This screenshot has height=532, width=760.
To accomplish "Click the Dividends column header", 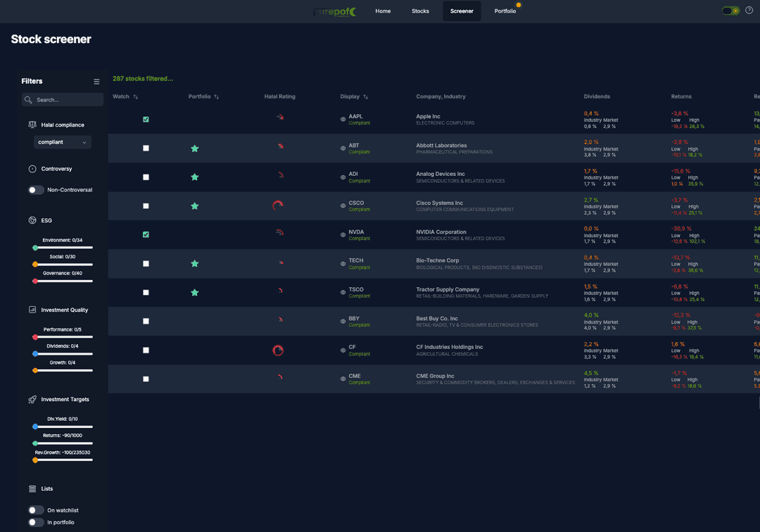I will point(597,96).
